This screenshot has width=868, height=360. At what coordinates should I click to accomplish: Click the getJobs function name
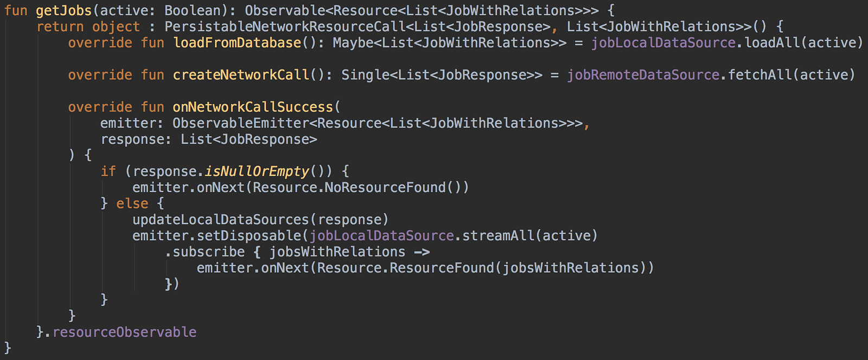(64, 11)
